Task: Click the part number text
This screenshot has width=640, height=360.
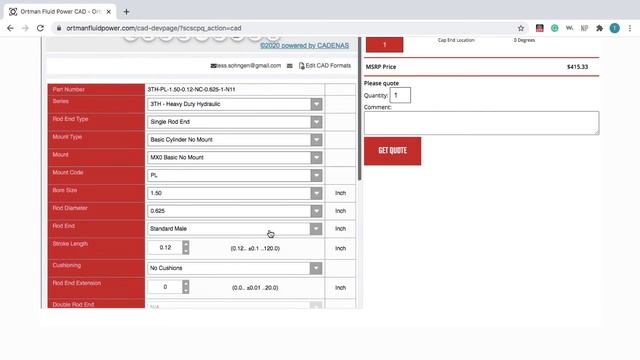Action: tap(191, 89)
